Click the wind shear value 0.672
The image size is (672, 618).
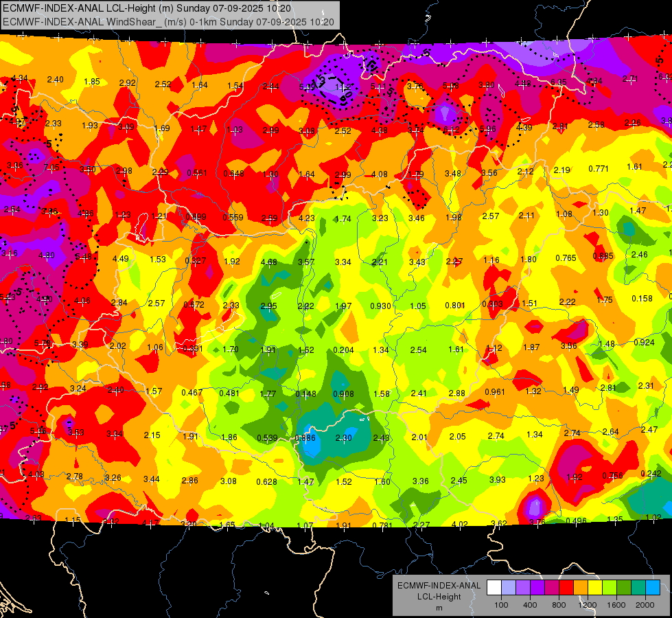[194, 304]
